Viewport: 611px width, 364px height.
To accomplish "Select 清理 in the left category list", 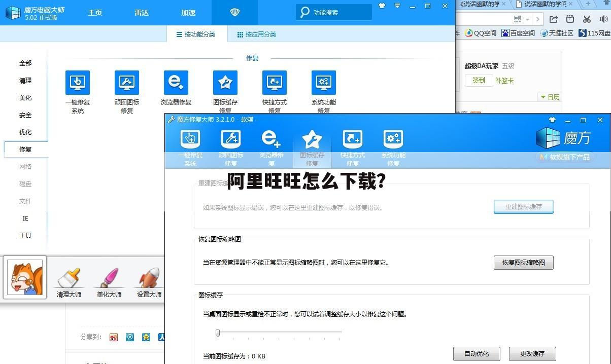I will [x=25, y=81].
